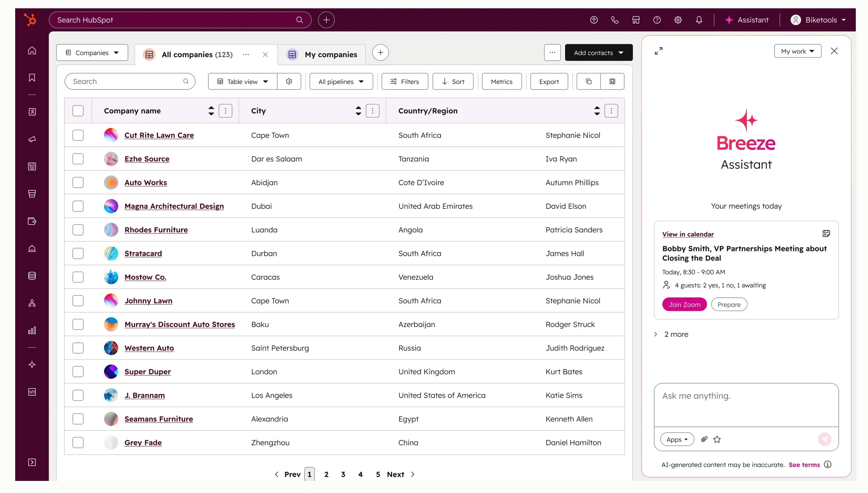Select the Breeze sparkle icon in sidebar
Viewport: 868px width, 493px height.
[32, 365]
